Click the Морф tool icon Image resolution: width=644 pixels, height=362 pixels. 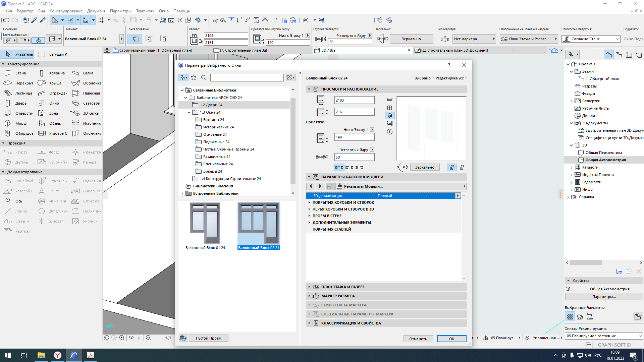pyautogui.click(x=8, y=123)
